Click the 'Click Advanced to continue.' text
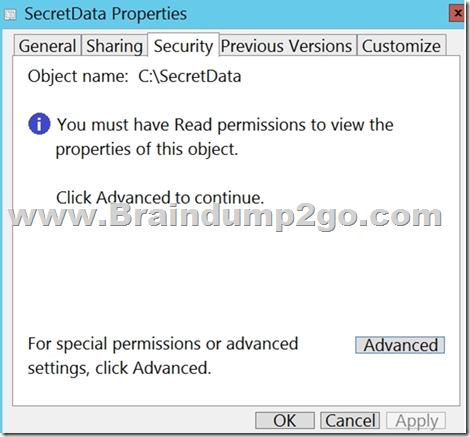The height and width of the screenshot is (437, 470). [x=160, y=198]
